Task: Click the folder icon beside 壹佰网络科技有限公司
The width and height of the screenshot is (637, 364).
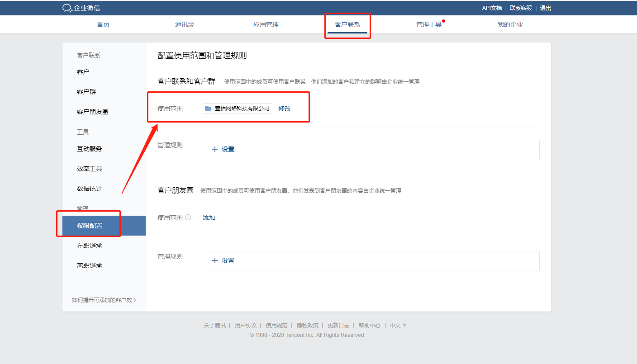Action: click(208, 109)
